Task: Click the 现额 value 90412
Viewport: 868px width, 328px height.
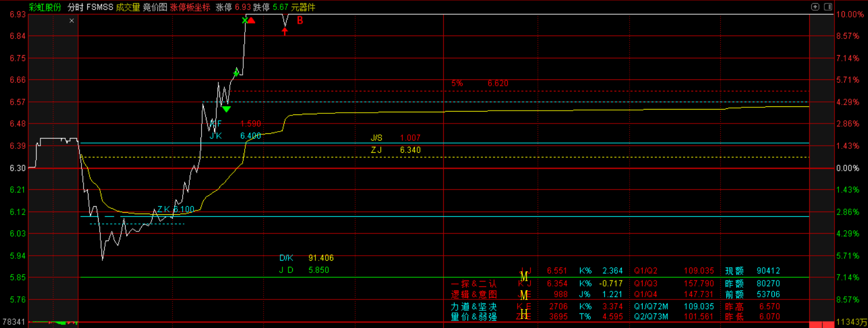Action: (x=768, y=271)
